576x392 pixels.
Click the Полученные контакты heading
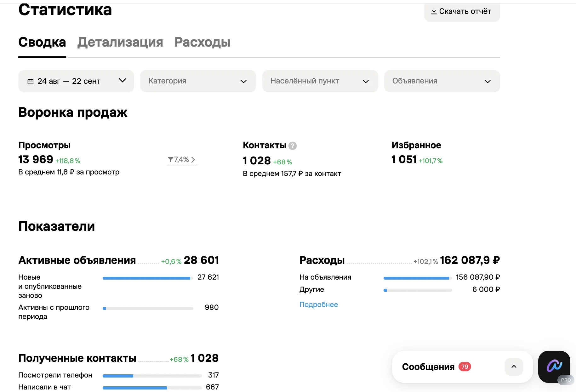point(77,358)
